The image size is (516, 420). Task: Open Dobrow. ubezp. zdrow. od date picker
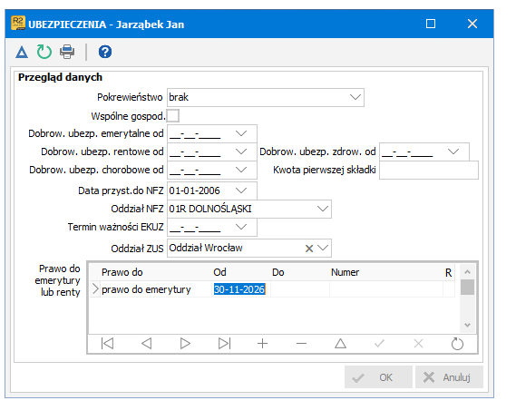(x=453, y=151)
